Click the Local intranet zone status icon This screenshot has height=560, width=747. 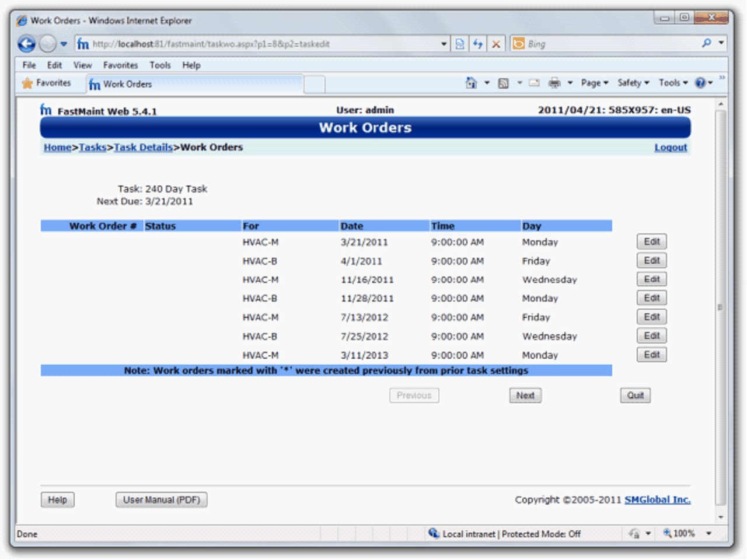tap(434, 533)
